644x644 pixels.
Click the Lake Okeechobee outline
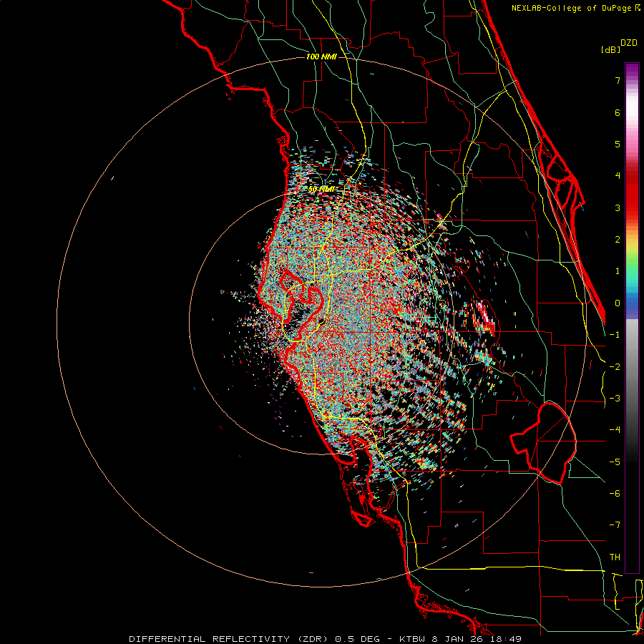point(543,443)
